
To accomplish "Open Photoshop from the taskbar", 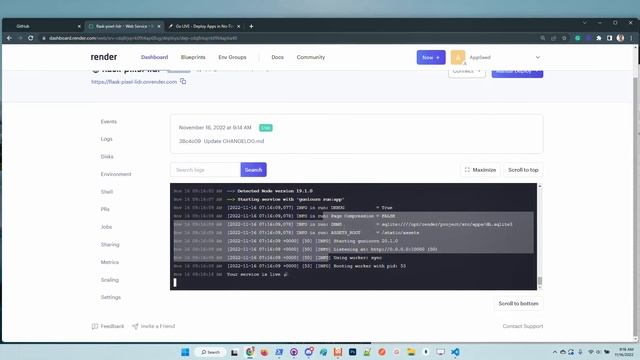I will 352,352.
